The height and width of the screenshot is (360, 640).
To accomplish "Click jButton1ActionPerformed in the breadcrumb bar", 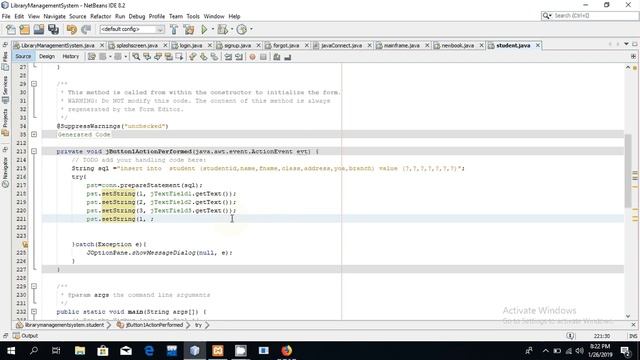I will (154, 325).
